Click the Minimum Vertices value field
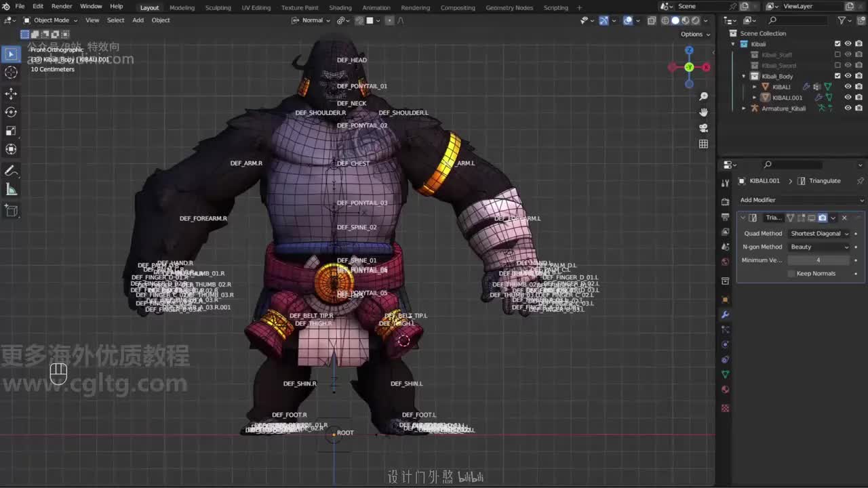The width and height of the screenshot is (868, 488). (819, 260)
